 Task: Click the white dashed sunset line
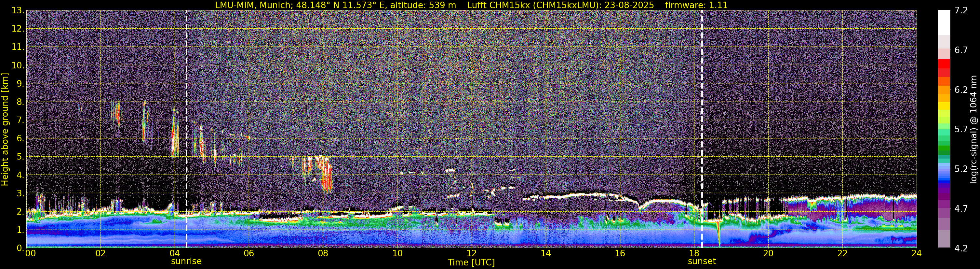click(702, 129)
